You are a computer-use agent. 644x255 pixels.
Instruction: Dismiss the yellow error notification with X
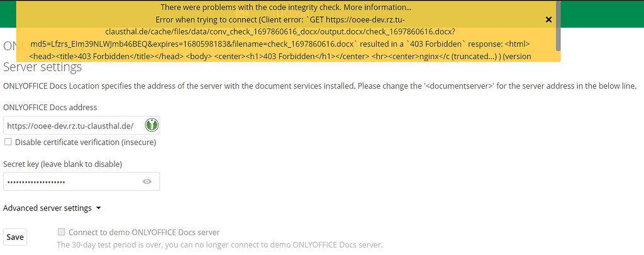point(548,20)
